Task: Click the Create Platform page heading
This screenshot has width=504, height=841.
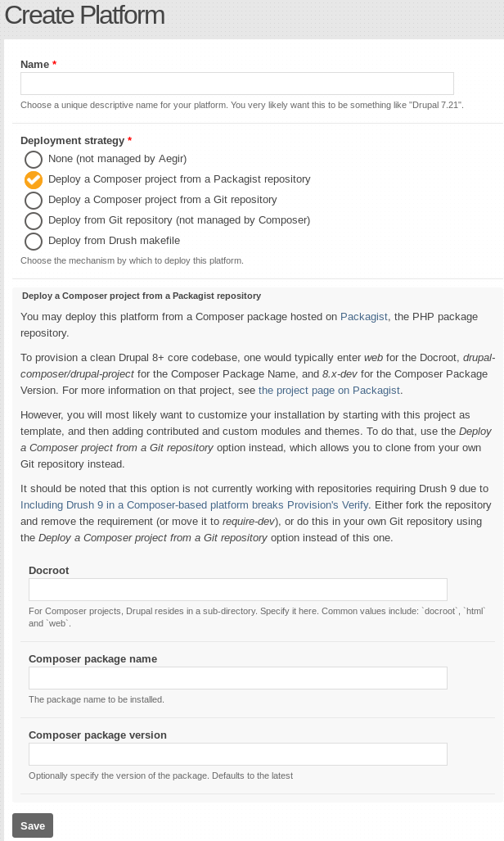Action: (85, 15)
